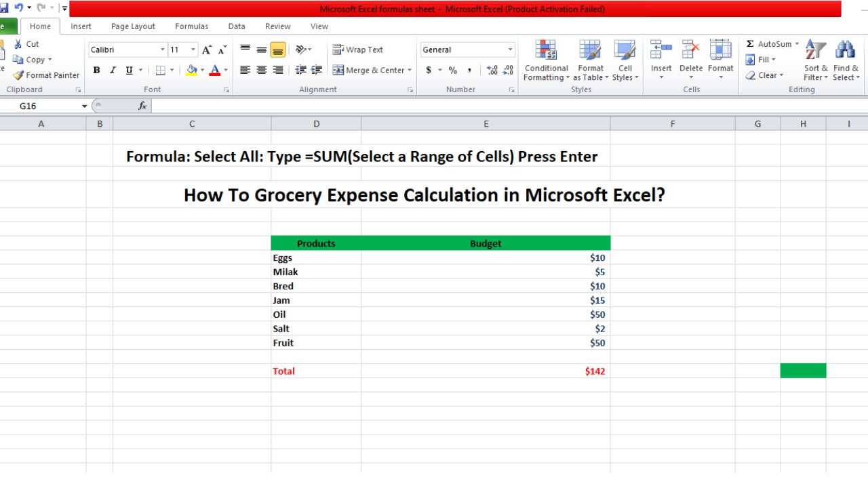Open Format as Table icon
The width and height of the screenshot is (868, 488).
pyautogui.click(x=590, y=49)
